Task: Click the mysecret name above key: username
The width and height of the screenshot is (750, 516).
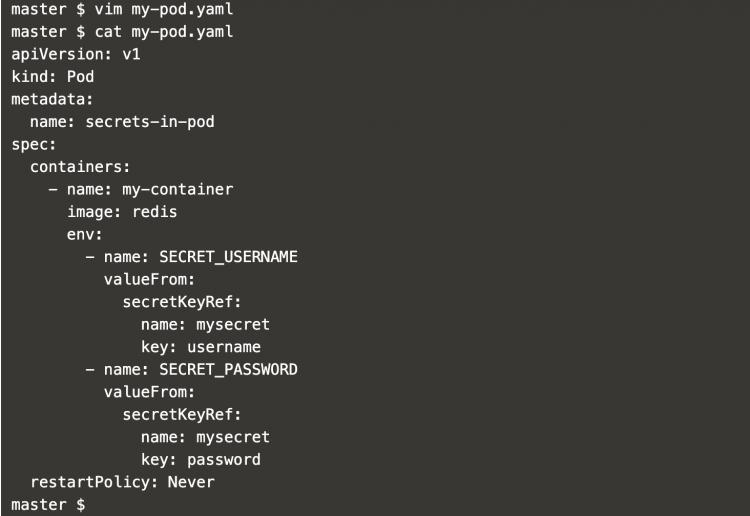Action: coord(232,324)
